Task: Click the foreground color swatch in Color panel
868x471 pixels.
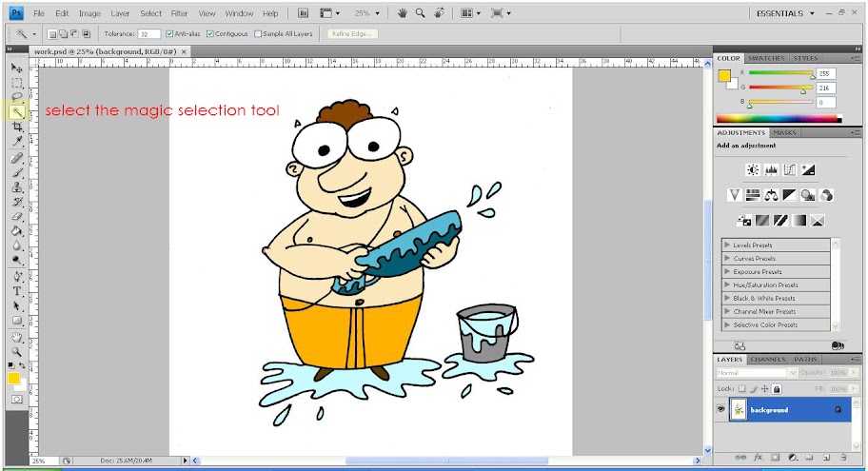Action: (x=724, y=76)
